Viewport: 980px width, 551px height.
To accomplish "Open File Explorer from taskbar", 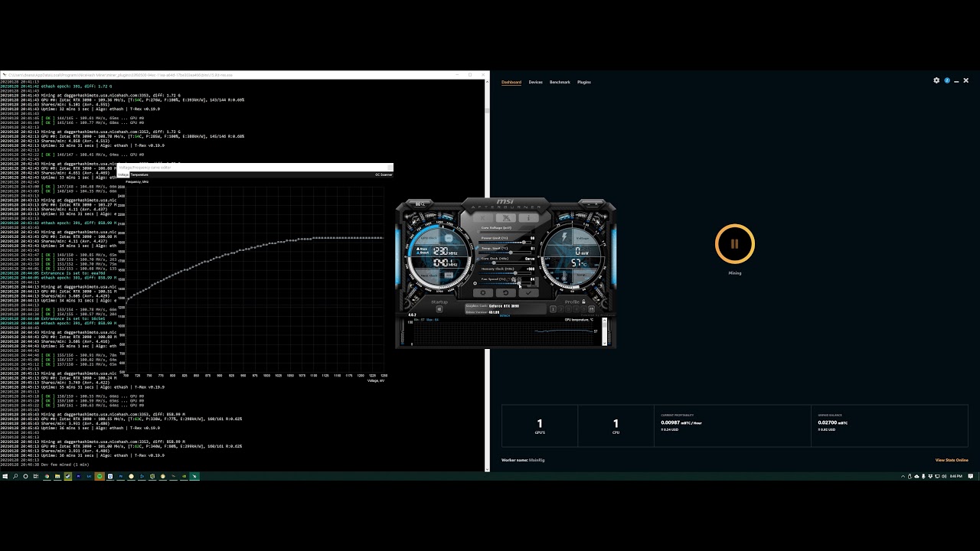I will [57, 476].
